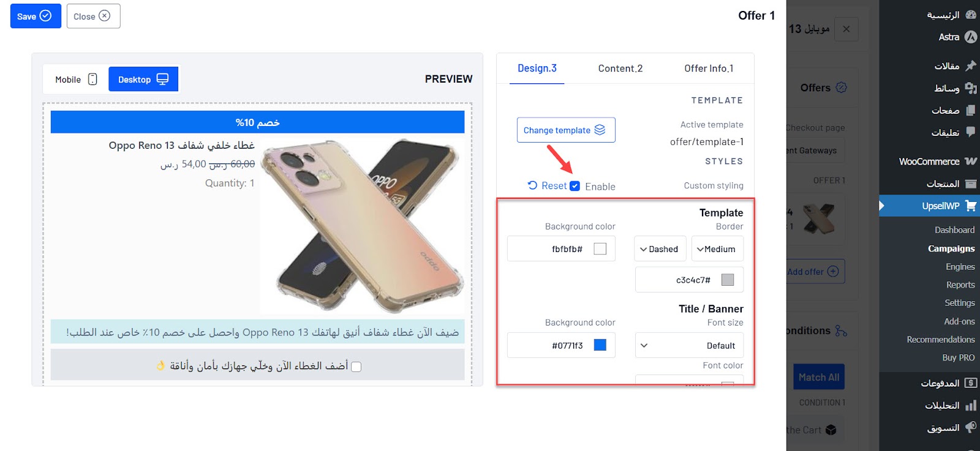Open the Dashed border style dropdown
This screenshot has width=980, height=451.
point(659,249)
